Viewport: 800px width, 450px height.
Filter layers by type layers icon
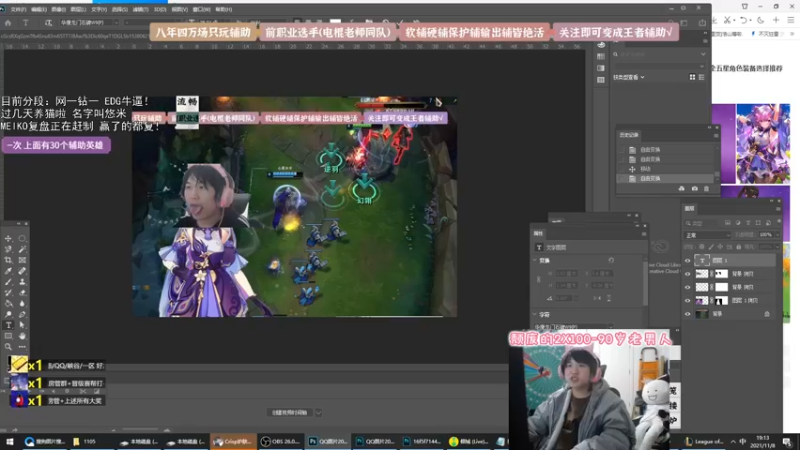(x=748, y=223)
